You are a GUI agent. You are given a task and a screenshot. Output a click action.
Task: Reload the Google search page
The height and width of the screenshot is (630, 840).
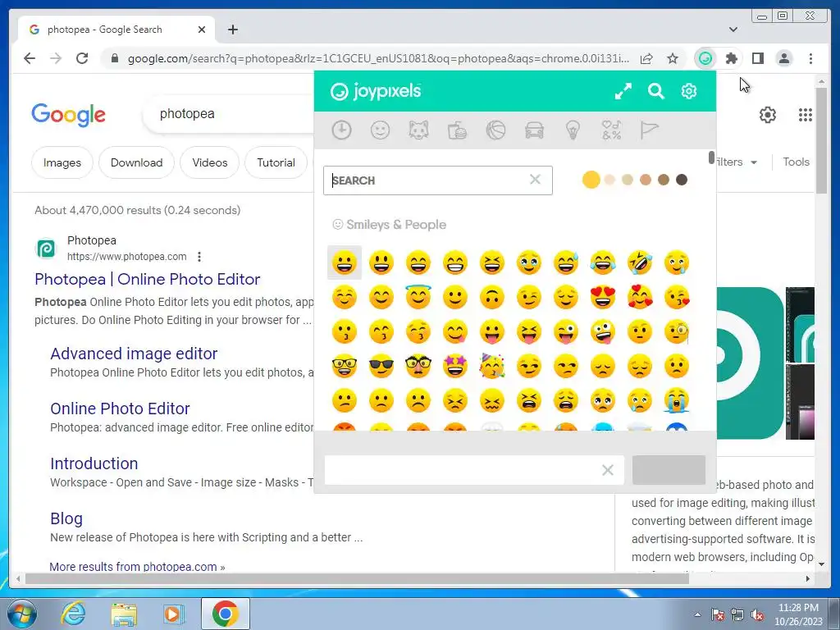82,58
